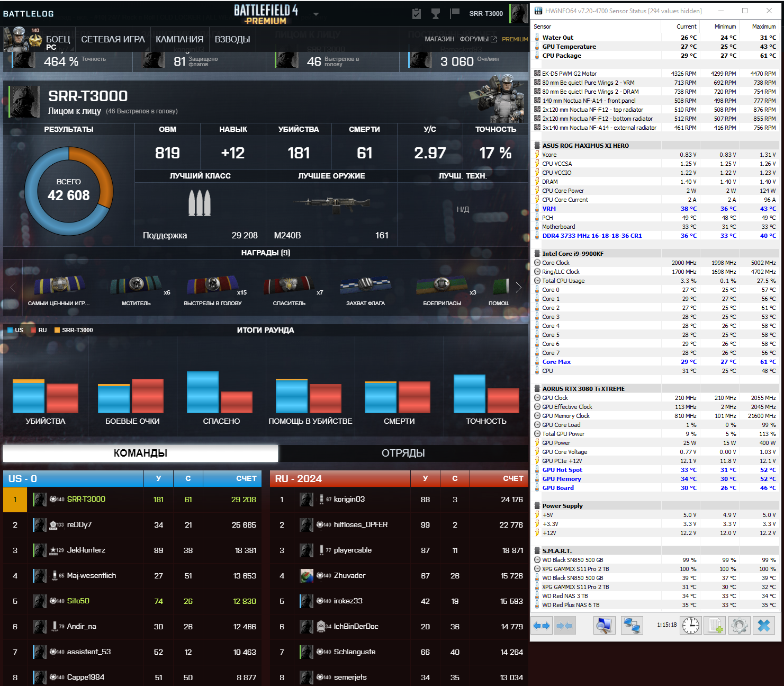
Task: Click HWiNFO collapse columns arrows button
Action: point(564,626)
